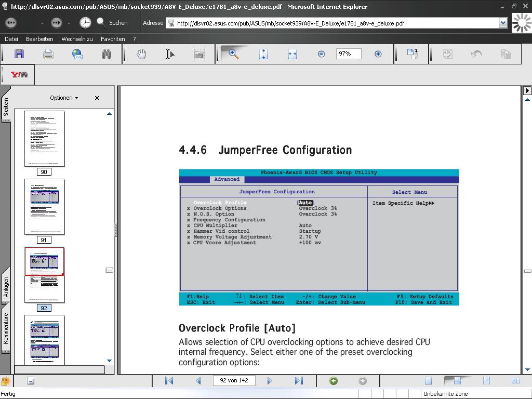Switch to the Seiten side tab
This screenshot has width=532, height=399.
(6, 107)
